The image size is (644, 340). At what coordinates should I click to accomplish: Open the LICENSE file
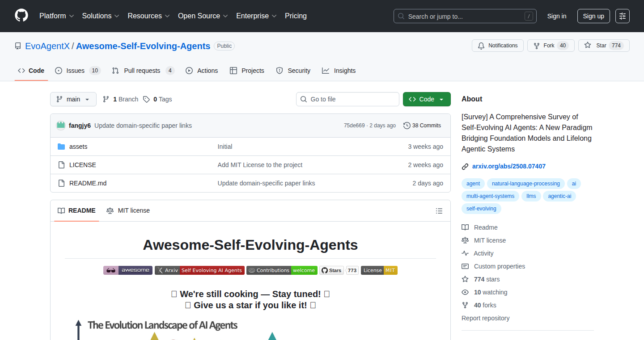[x=83, y=165]
